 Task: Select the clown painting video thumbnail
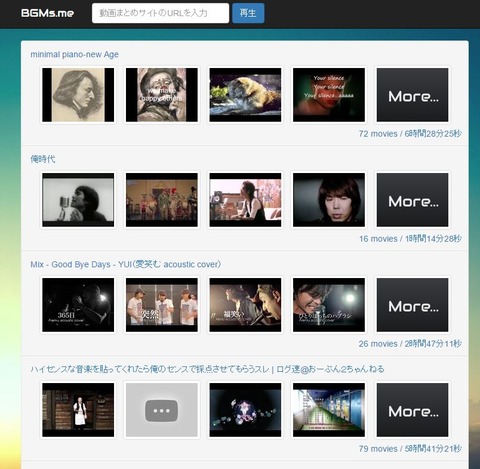pos(162,95)
